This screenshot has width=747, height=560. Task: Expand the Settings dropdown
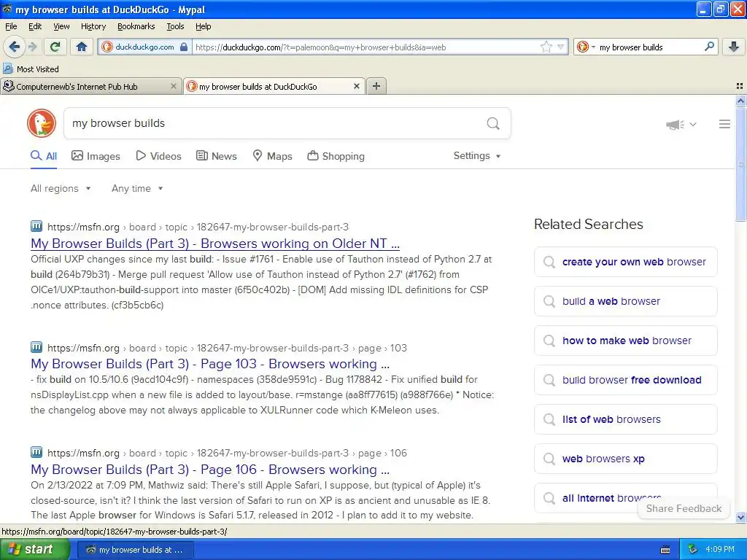[477, 156]
